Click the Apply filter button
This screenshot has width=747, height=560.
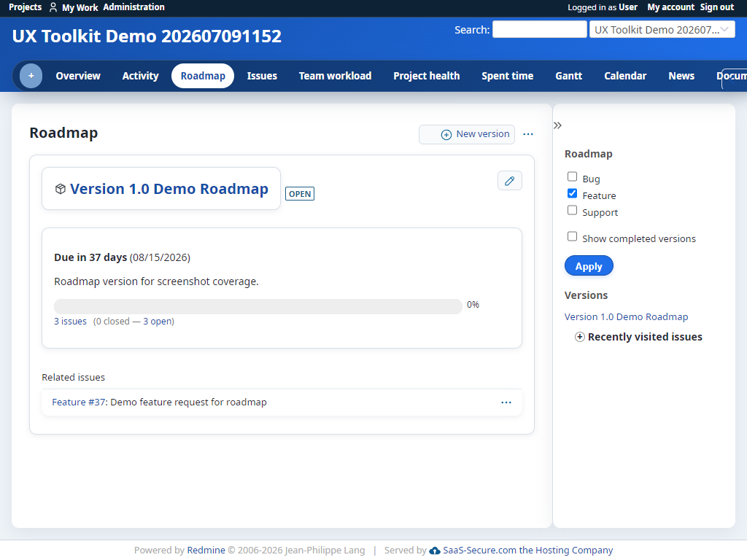(589, 266)
